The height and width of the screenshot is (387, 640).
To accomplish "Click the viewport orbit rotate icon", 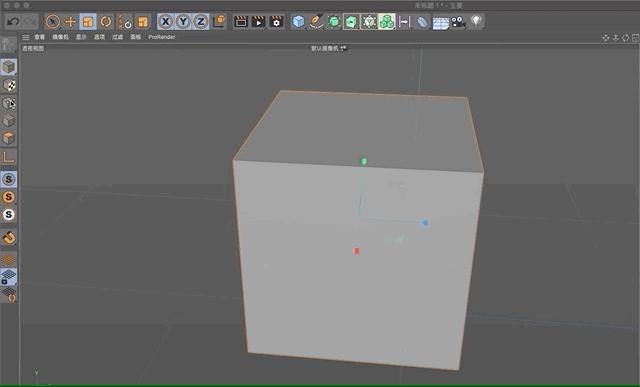I will click(626, 38).
